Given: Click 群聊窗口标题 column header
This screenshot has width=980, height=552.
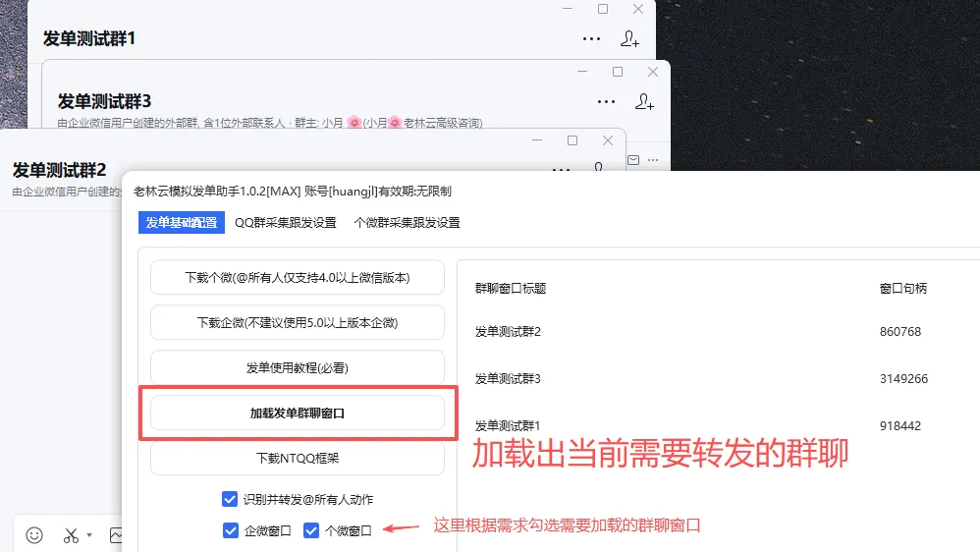Looking at the screenshot, I should point(511,288).
